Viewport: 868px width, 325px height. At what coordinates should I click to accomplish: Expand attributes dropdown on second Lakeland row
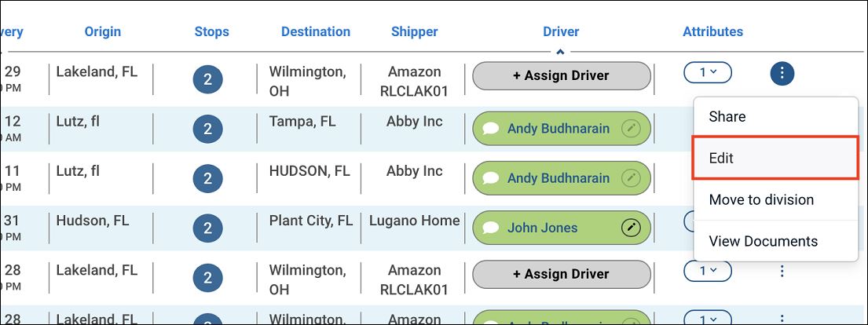point(708,271)
